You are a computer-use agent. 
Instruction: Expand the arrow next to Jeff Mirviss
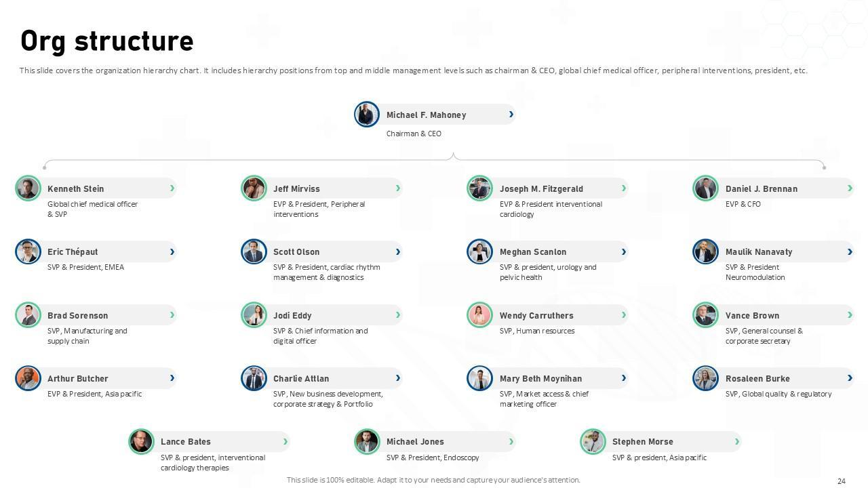coord(398,188)
